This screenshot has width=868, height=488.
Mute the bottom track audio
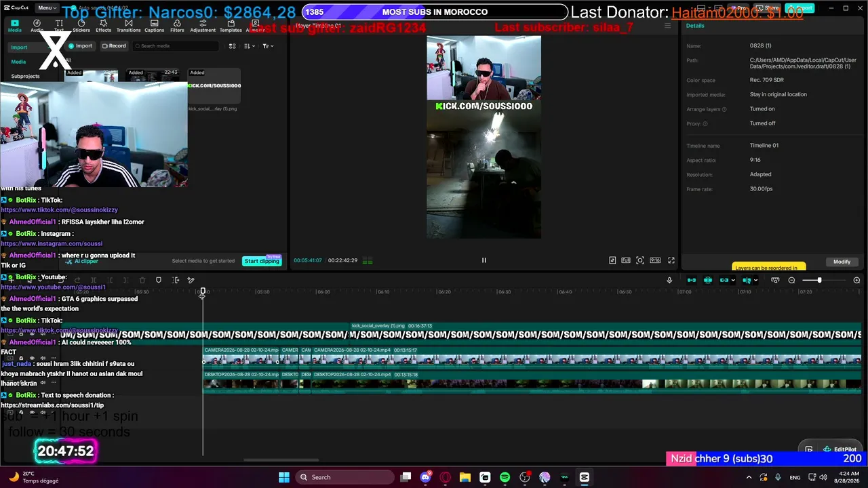43,412
